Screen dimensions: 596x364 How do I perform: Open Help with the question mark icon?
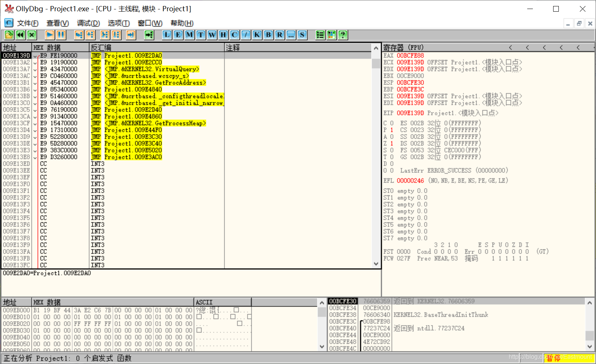click(x=343, y=35)
